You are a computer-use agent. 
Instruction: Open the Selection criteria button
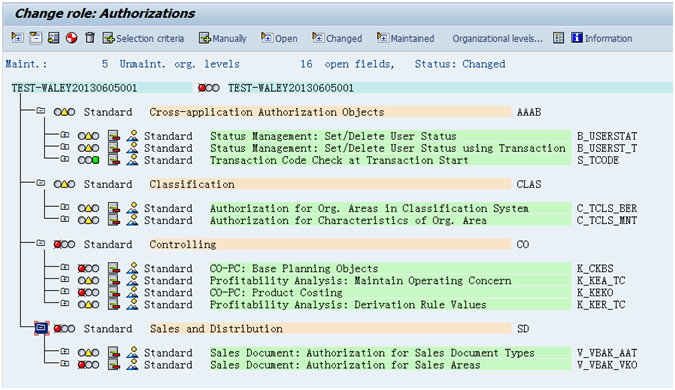pyautogui.click(x=143, y=38)
